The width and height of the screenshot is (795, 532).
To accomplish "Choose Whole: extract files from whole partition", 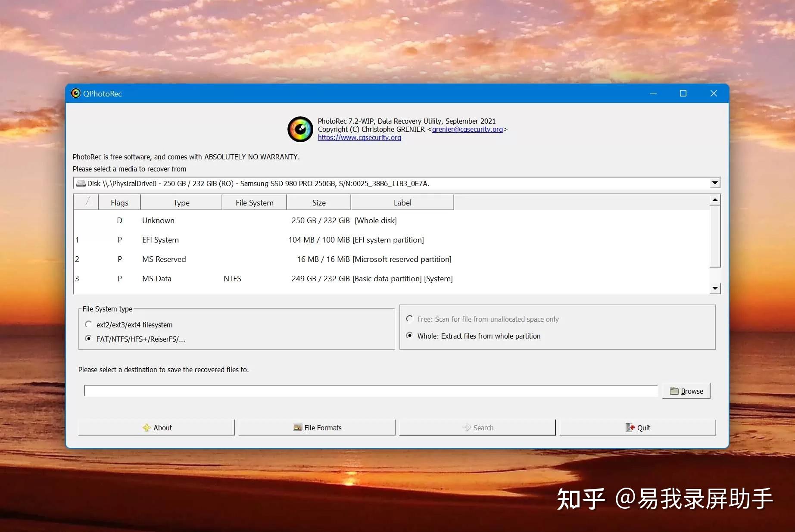I will tap(409, 336).
